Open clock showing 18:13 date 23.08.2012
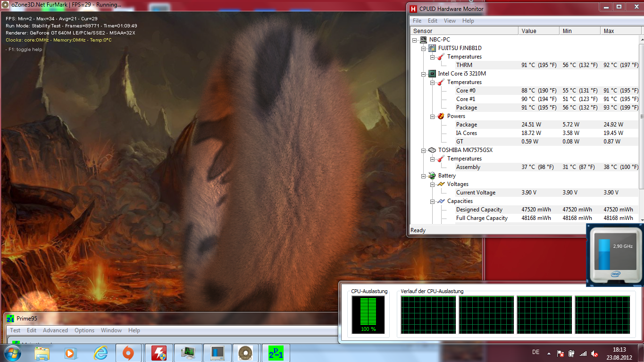Image resolution: width=644 pixels, height=362 pixels. 619,353
